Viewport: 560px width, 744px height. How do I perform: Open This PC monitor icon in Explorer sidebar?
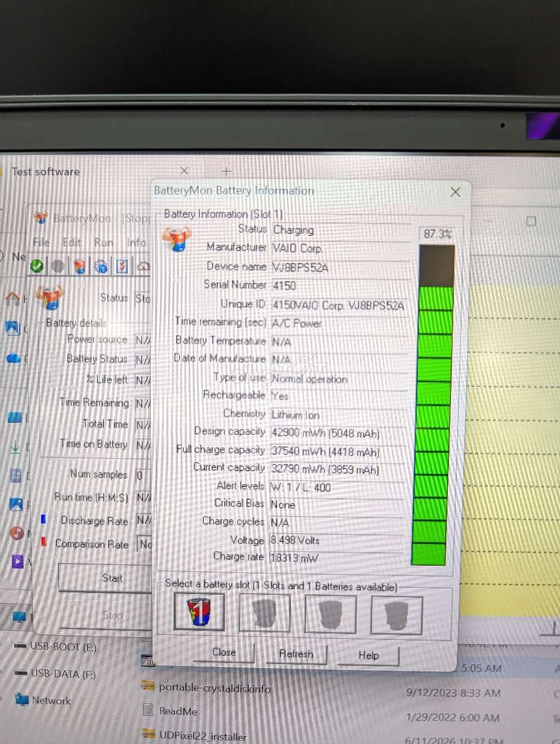[19, 616]
